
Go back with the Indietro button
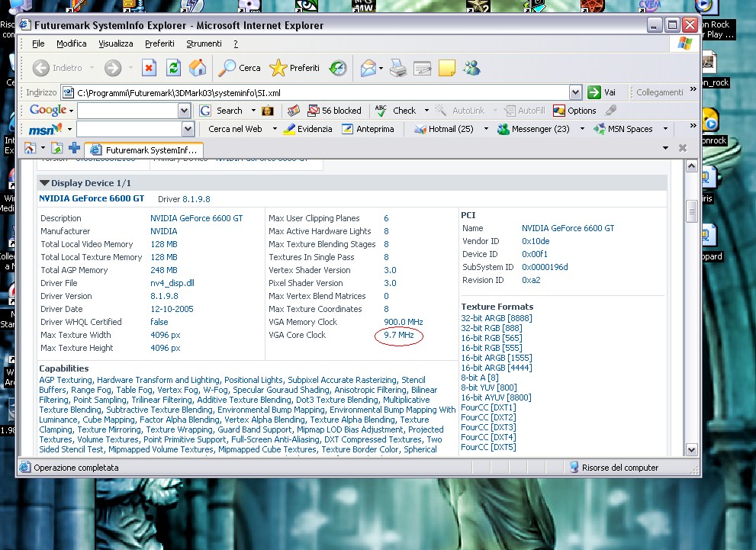click(57, 68)
